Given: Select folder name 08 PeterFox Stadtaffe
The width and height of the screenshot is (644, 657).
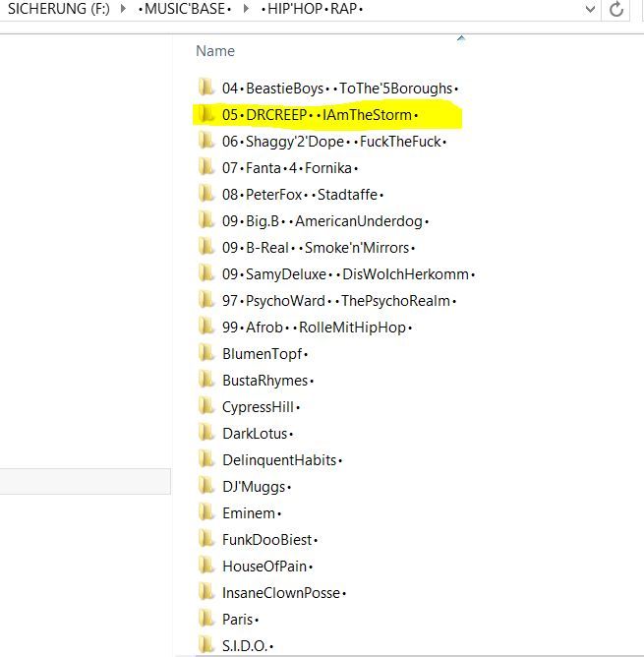Looking at the screenshot, I should tap(303, 195).
